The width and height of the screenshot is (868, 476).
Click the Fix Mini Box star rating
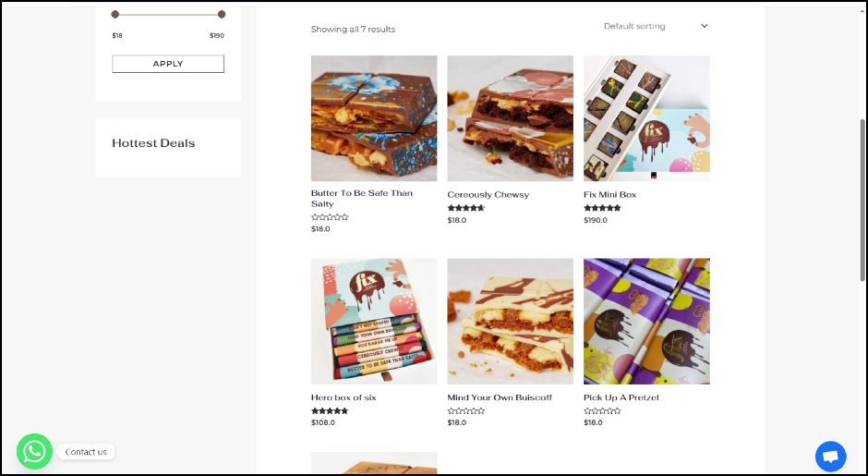click(602, 208)
